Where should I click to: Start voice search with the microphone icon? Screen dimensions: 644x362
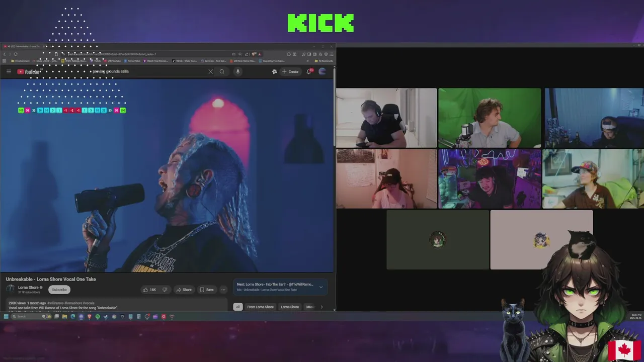[x=237, y=71]
